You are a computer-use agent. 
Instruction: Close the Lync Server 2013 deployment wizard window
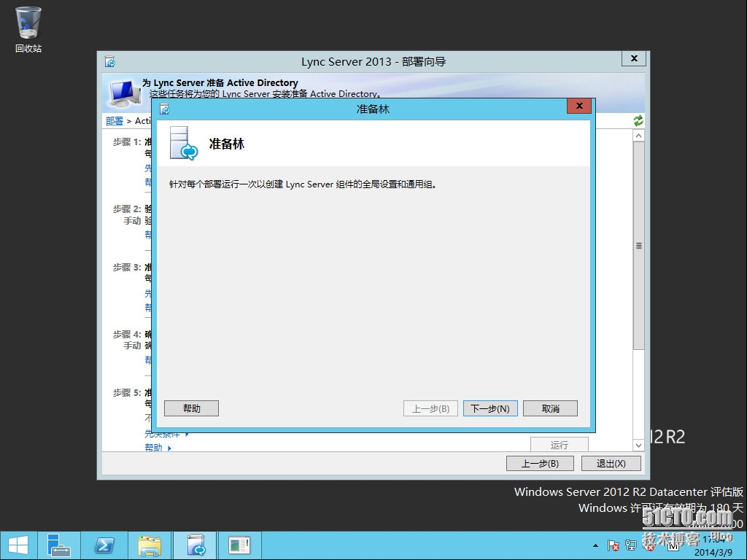point(634,58)
